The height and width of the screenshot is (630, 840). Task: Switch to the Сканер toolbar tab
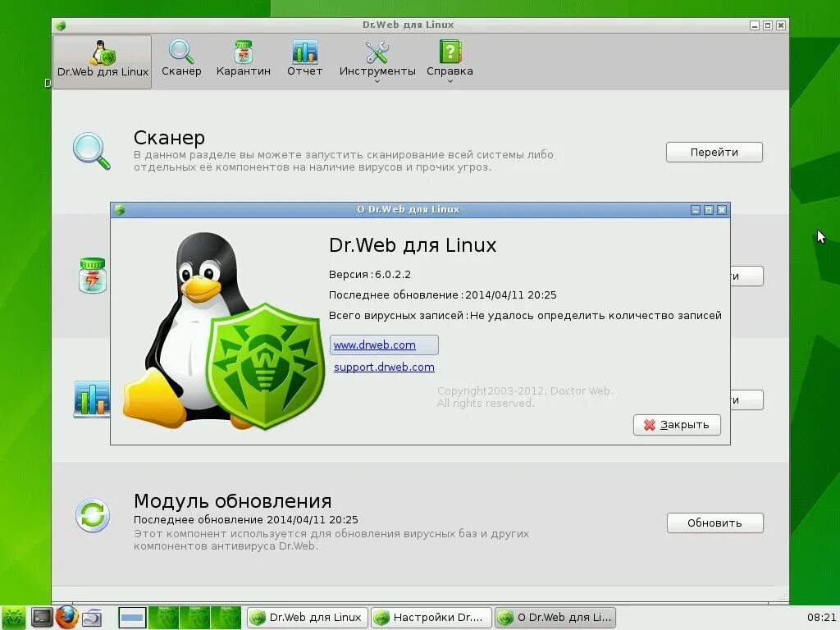click(x=181, y=59)
